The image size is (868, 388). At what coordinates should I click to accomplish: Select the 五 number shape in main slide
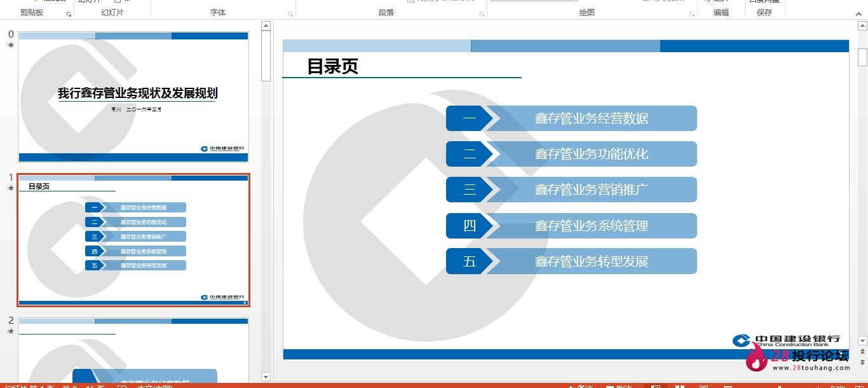(x=470, y=261)
